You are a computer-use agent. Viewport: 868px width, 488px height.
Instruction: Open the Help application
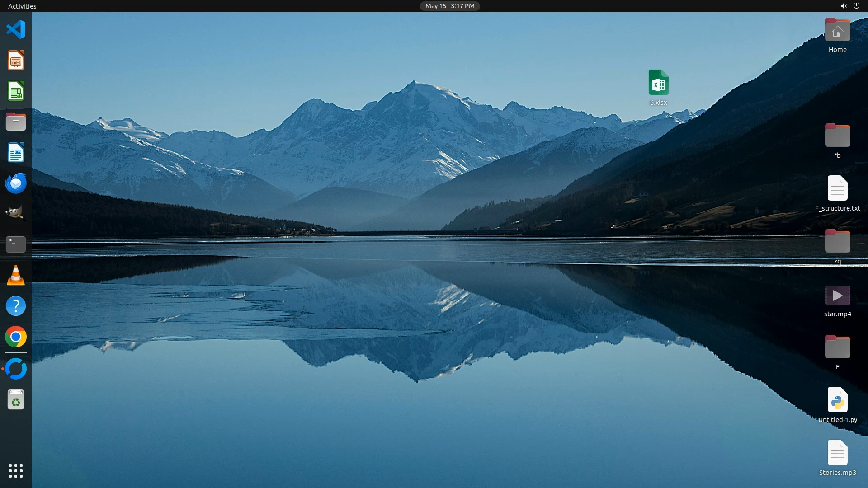pos(16,306)
